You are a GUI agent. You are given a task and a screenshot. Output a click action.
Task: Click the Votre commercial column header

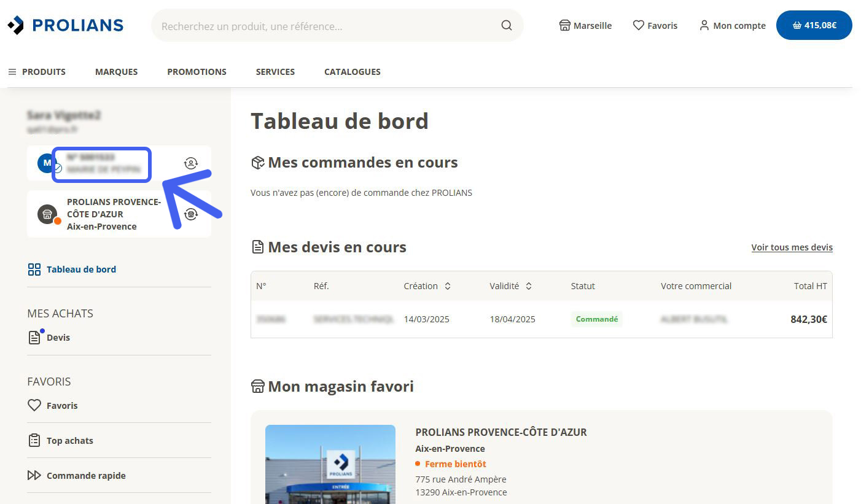pyautogui.click(x=696, y=286)
